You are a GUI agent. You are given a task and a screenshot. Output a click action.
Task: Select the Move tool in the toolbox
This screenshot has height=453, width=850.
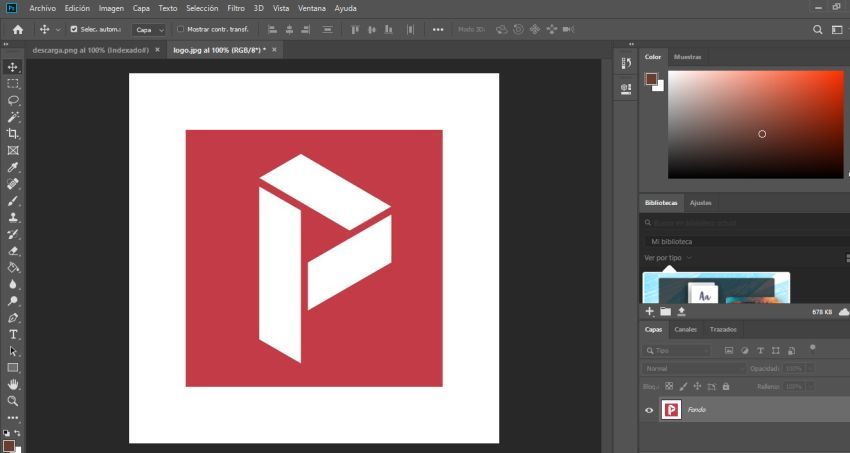click(13, 67)
